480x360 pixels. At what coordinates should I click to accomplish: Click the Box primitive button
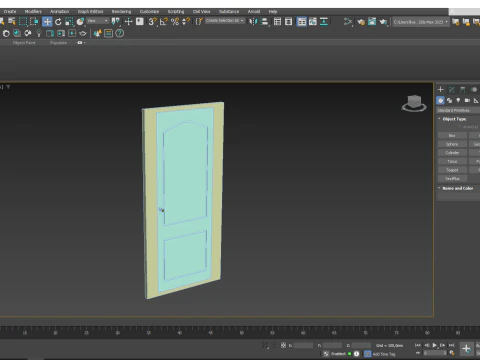click(452, 135)
